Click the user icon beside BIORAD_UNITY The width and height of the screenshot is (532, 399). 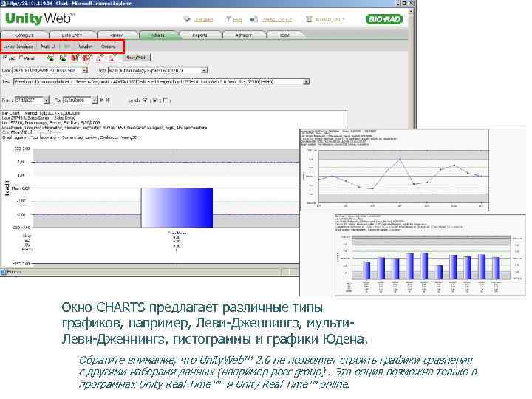(309, 19)
